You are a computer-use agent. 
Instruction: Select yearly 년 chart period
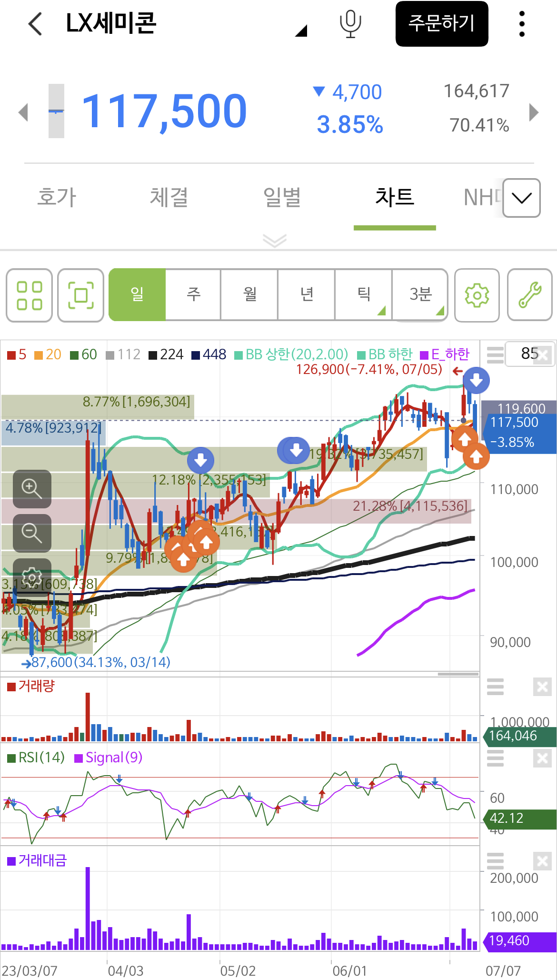[307, 294]
